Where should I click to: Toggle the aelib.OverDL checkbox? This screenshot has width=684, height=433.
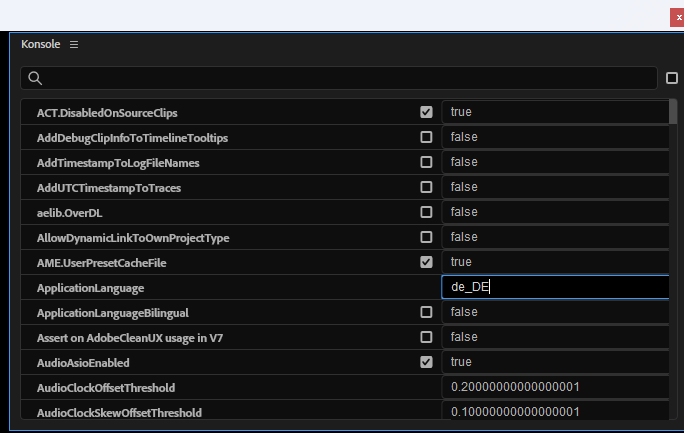[x=427, y=212]
